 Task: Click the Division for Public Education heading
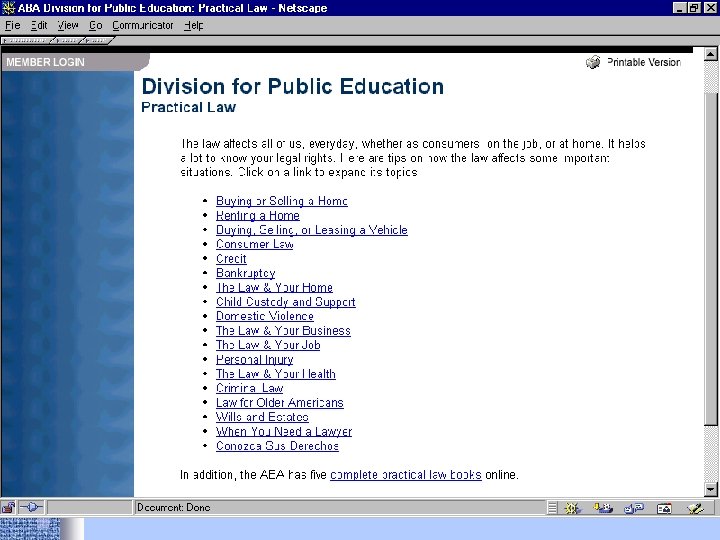(x=292, y=86)
